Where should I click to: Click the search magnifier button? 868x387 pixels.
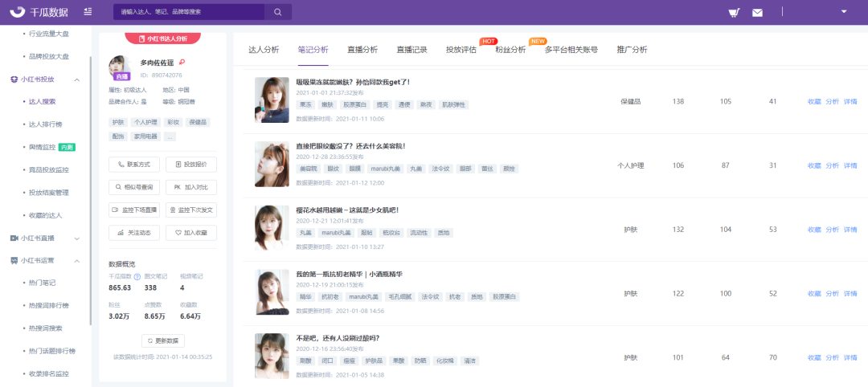[x=278, y=11]
